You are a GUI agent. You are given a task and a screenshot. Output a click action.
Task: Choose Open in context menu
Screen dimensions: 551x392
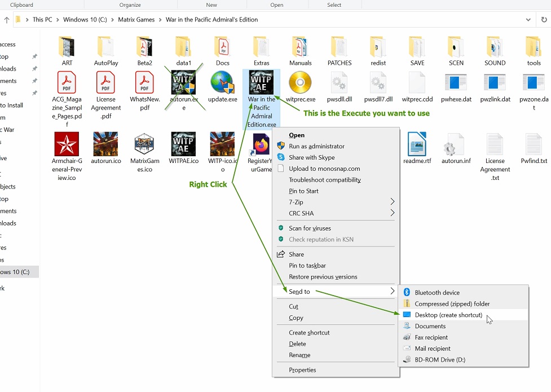[336, 135]
